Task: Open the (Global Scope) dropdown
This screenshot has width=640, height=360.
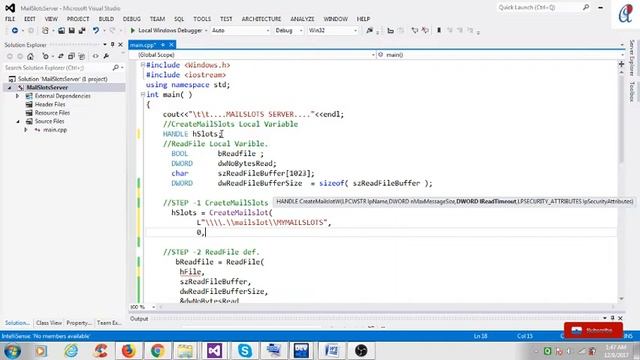Action: point(253,55)
